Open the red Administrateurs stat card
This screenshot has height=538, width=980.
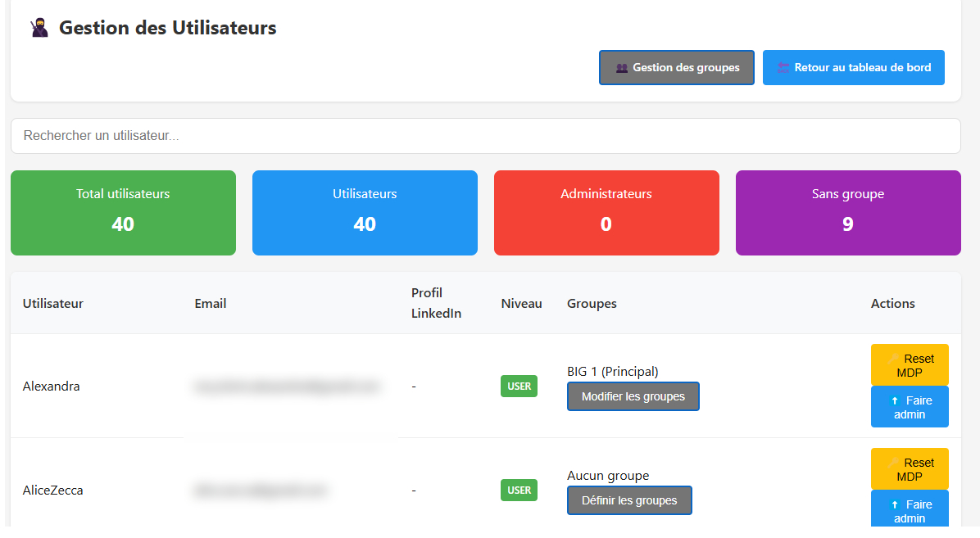tap(606, 213)
